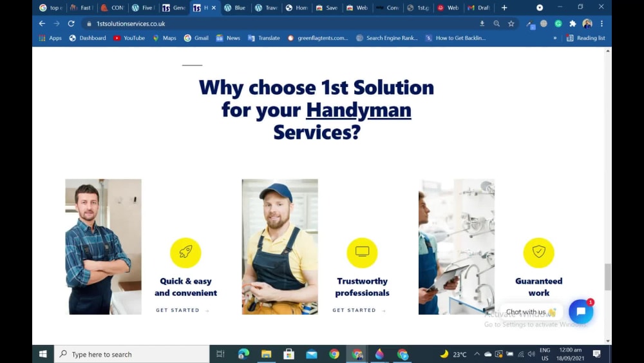
Task: Open the greenflagtents.com bookmark
Action: tap(318, 38)
